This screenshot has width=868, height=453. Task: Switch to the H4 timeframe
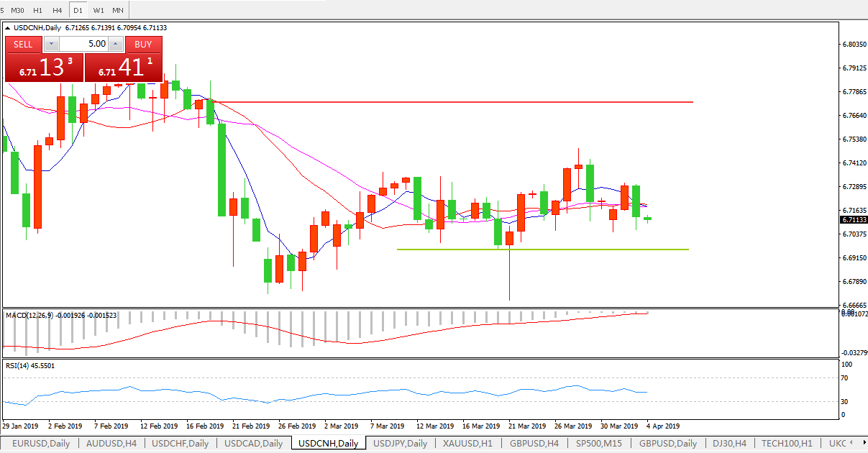[x=58, y=10]
